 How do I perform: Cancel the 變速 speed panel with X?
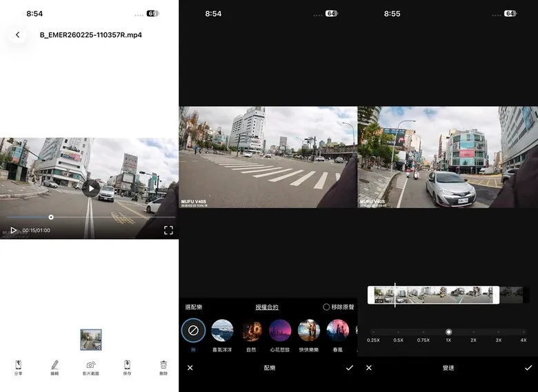click(x=369, y=368)
